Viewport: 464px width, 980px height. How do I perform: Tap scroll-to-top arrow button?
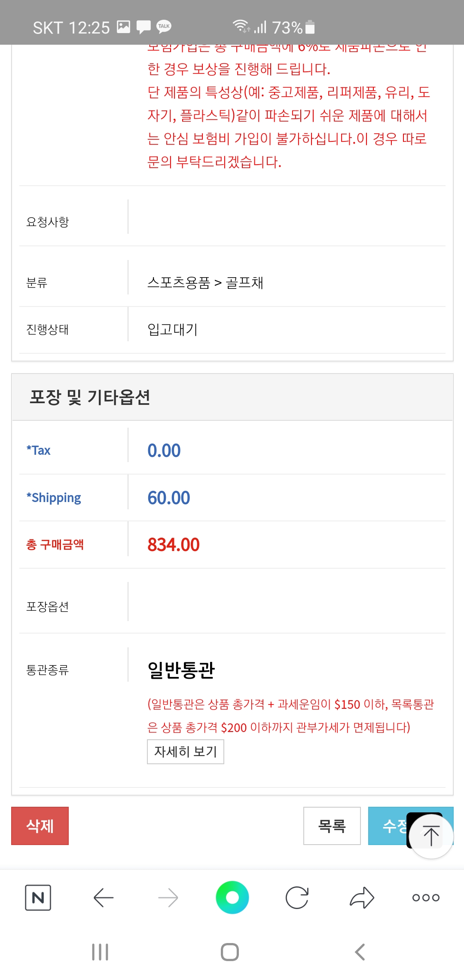pos(431,836)
